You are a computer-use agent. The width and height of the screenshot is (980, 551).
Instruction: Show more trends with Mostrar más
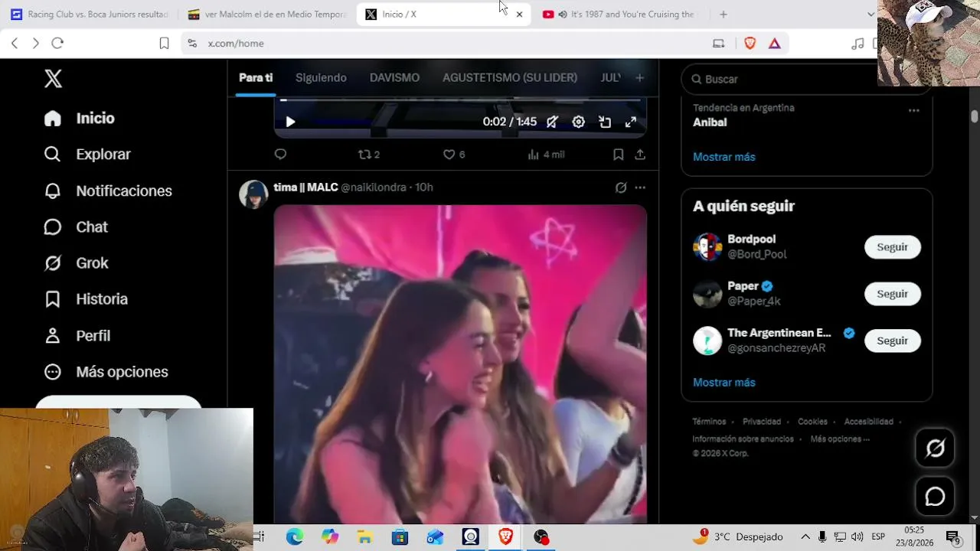point(724,157)
